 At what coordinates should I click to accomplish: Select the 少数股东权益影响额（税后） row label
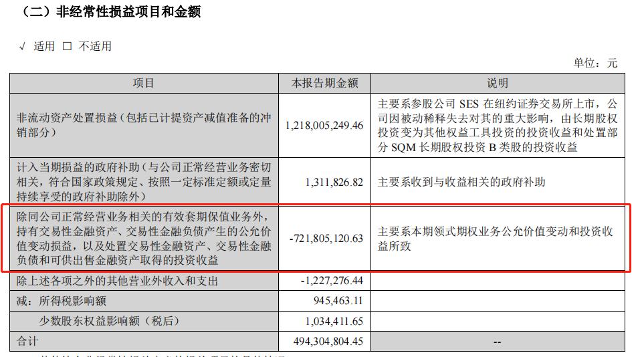(x=109, y=321)
